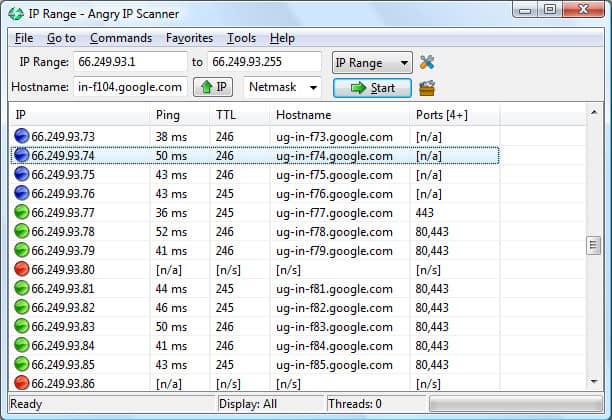Click the green status icon for 66.249.93.83
This screenshot has width=612, height=420.
tap(21, 326)
